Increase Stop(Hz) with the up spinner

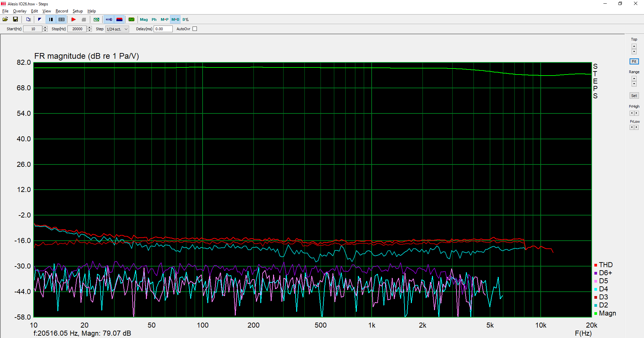[90, 27]
